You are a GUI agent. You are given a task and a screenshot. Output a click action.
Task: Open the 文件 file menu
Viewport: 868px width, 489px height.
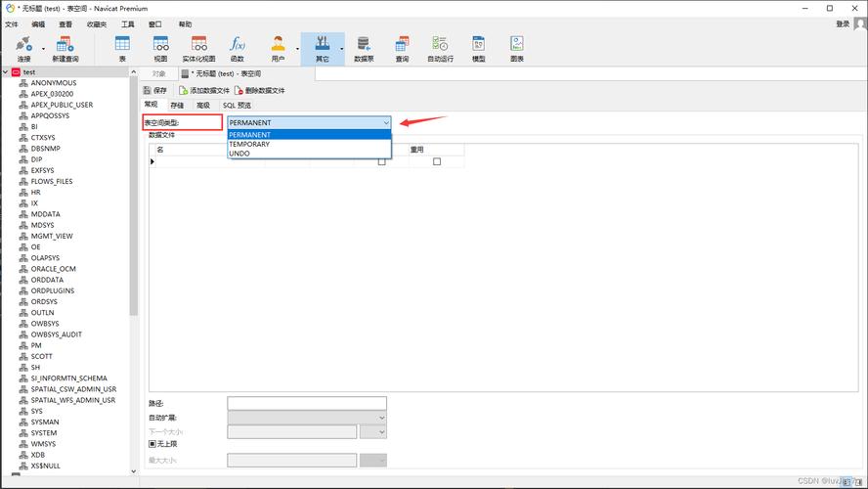pos(12,24)
